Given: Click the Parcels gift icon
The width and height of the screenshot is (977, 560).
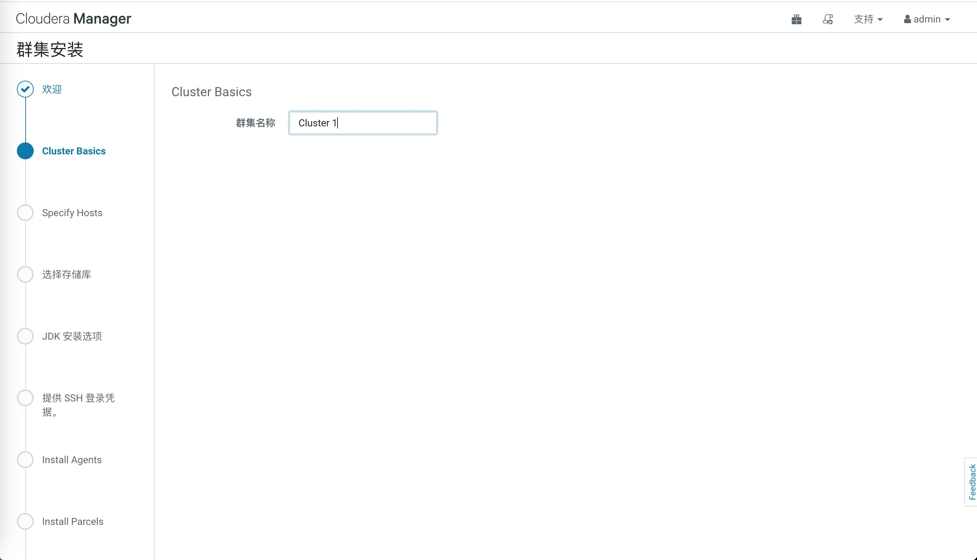Looking at the screenshot, I should (x=796, y=19).
